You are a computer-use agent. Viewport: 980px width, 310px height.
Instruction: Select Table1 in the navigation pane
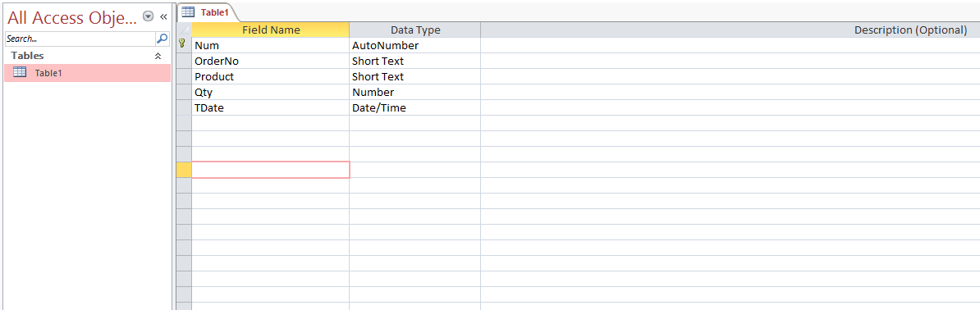(87, 73)
